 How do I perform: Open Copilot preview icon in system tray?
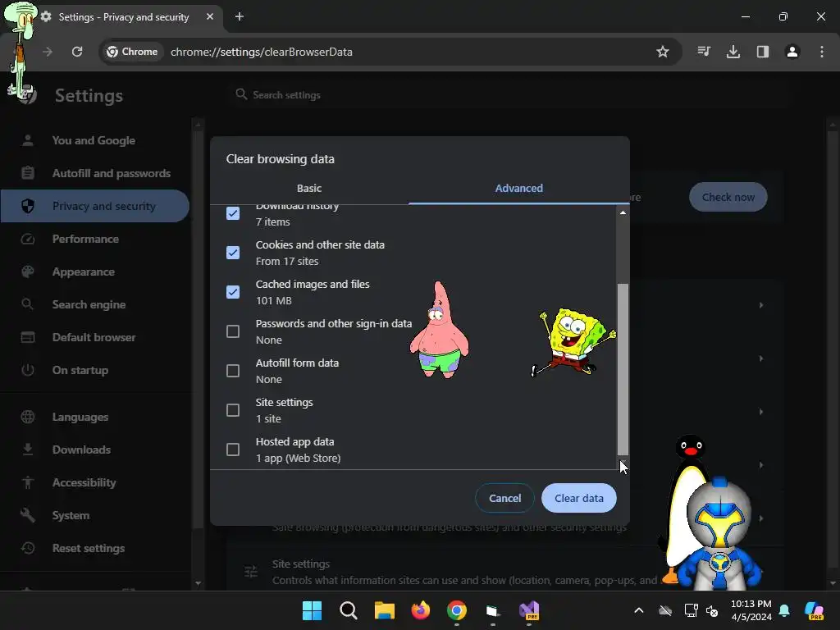(x=815, y=610)
